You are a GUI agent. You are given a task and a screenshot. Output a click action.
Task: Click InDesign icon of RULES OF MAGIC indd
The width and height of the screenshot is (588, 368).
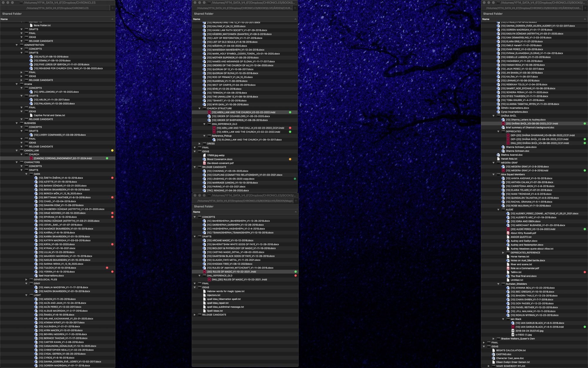(x=204, y=272)
